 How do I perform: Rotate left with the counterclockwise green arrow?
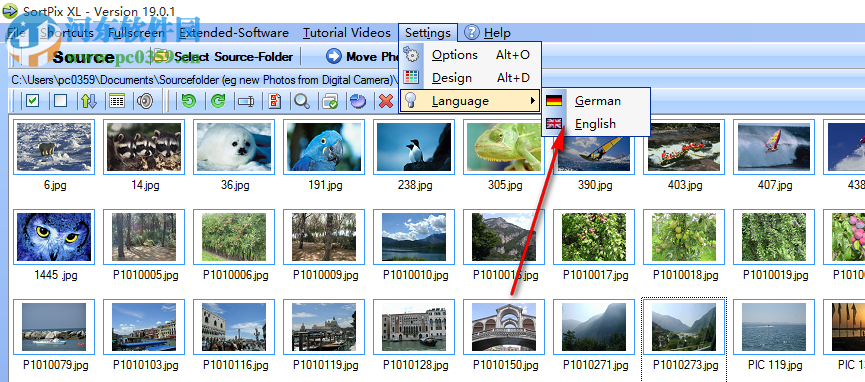(189, 101)
